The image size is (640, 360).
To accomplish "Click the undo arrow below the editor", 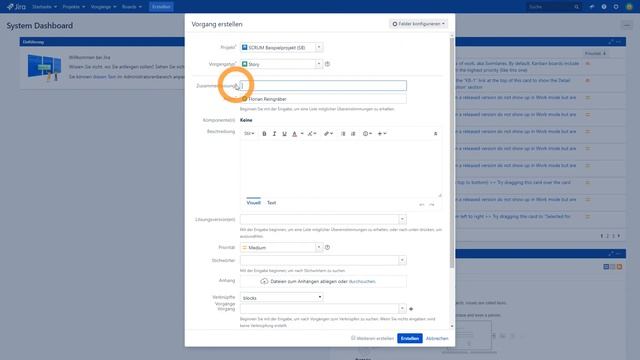I will tap(422, 204).
